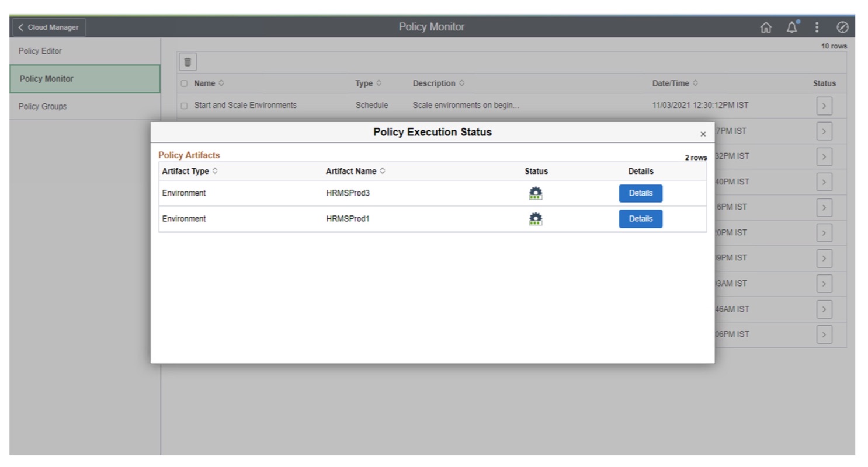
Task: Open status chevron for row ending 06PM IST
Action: coord(824,334)
